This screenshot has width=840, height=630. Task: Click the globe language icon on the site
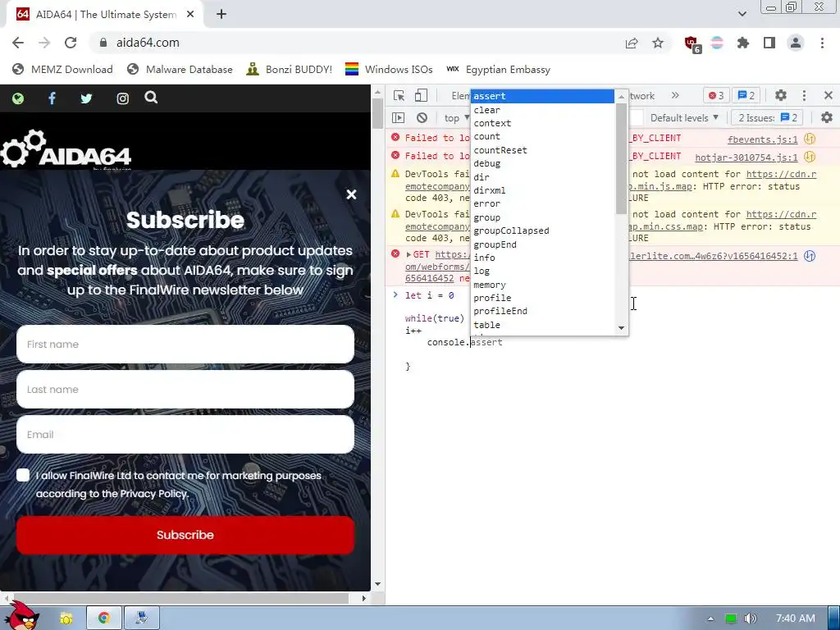[18, 98]
